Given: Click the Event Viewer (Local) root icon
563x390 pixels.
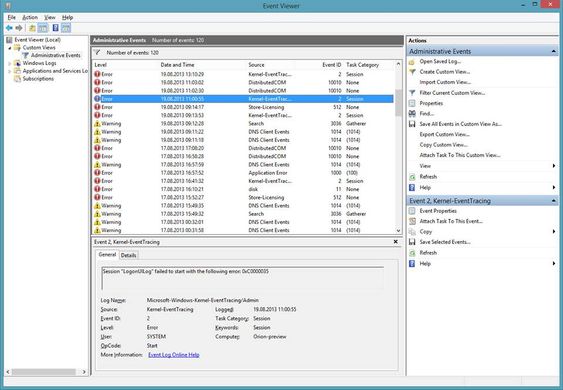Looking at the screenshot, I should 9,40.
